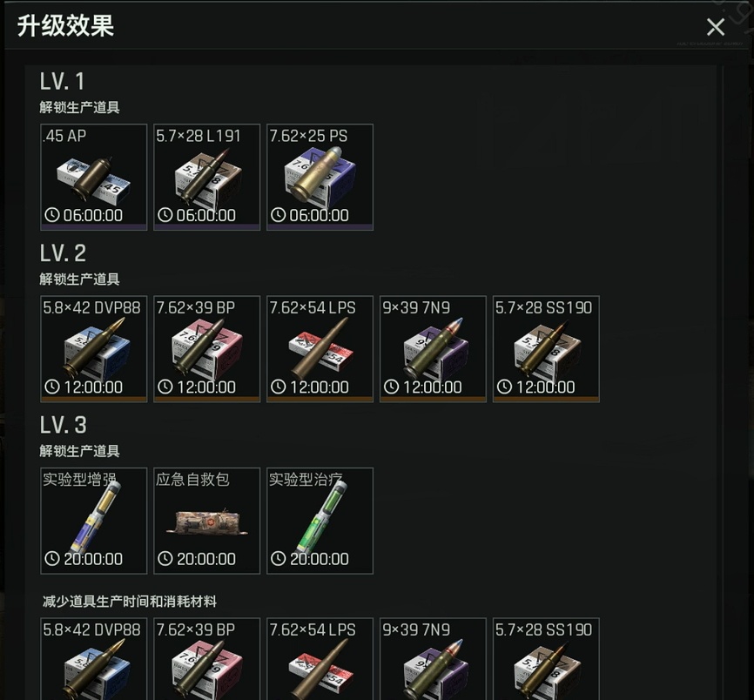Image resolution: width=754 pixels, height=700 pixels.
Task: Select LV. 2 5.8×42 DVP88 ammo
Action: (94, 348)
